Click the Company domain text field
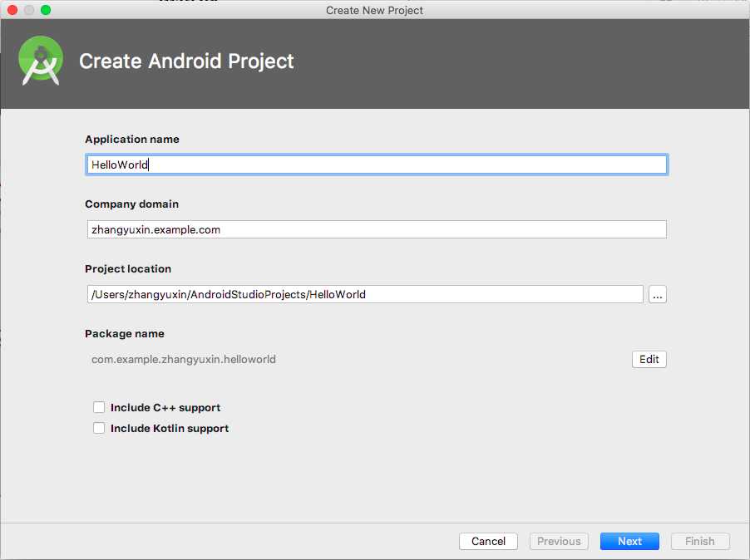750x560 pixels. pos(377,229)
